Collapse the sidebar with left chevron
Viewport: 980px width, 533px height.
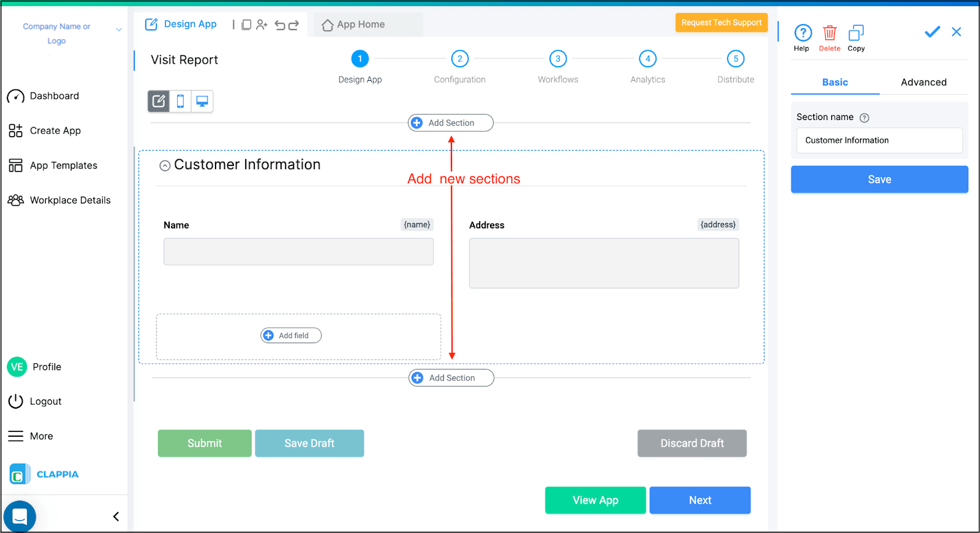click(x=116, y=516)
